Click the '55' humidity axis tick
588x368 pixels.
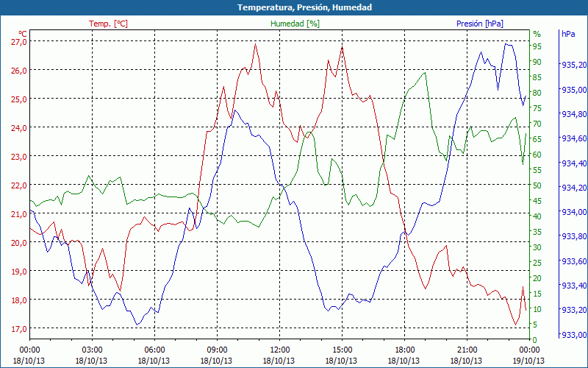click(x=537, y=170)
